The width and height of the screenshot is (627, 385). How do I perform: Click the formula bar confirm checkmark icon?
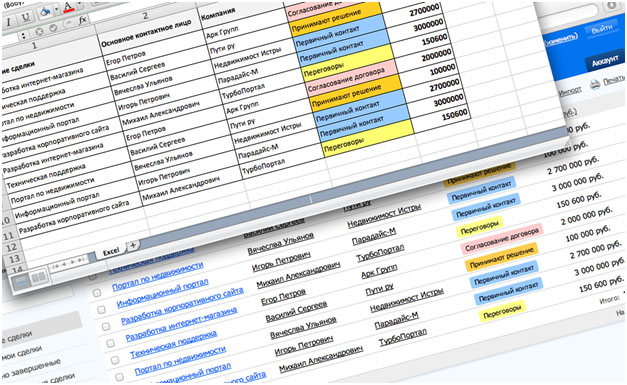tap(53, 28)
